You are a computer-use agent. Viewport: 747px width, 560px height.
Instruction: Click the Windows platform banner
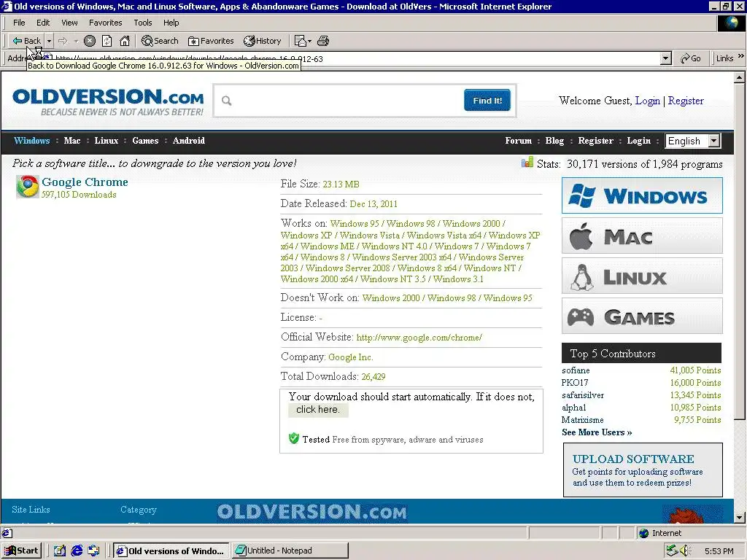[642, 195]
